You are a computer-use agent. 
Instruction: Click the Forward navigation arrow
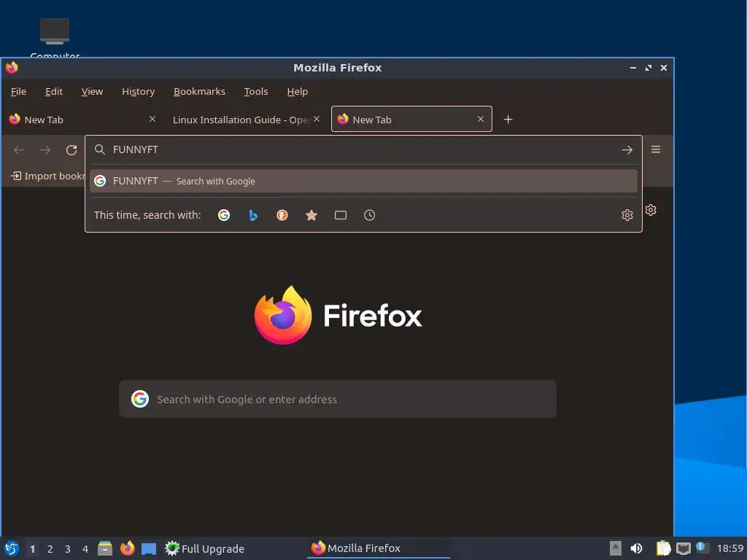[x=45, y=150]
